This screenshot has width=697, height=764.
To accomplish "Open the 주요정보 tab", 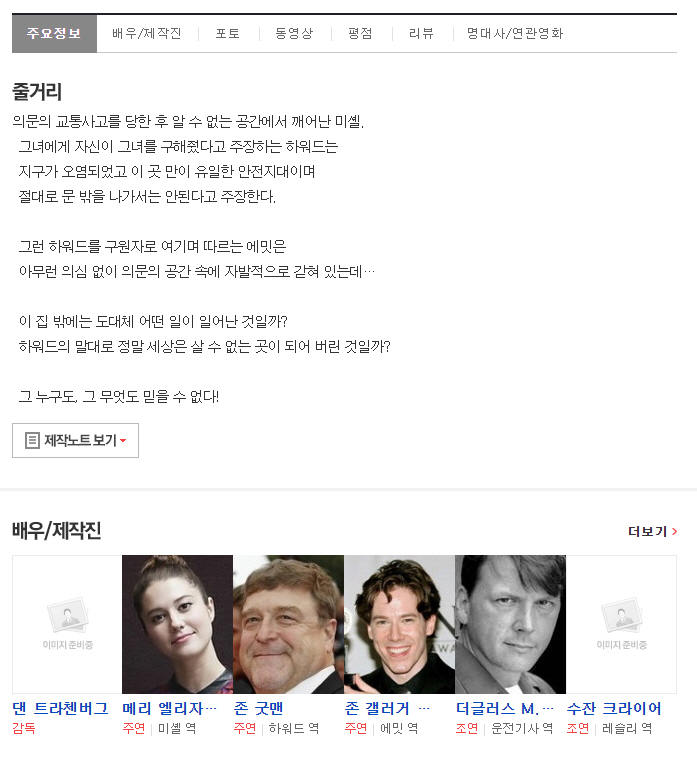I will coord(54,34).
